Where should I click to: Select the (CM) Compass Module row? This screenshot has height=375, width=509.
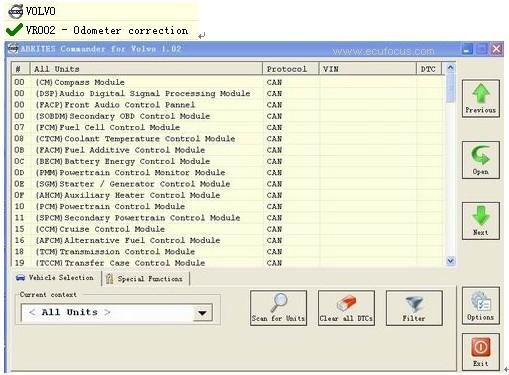[228, 82]
